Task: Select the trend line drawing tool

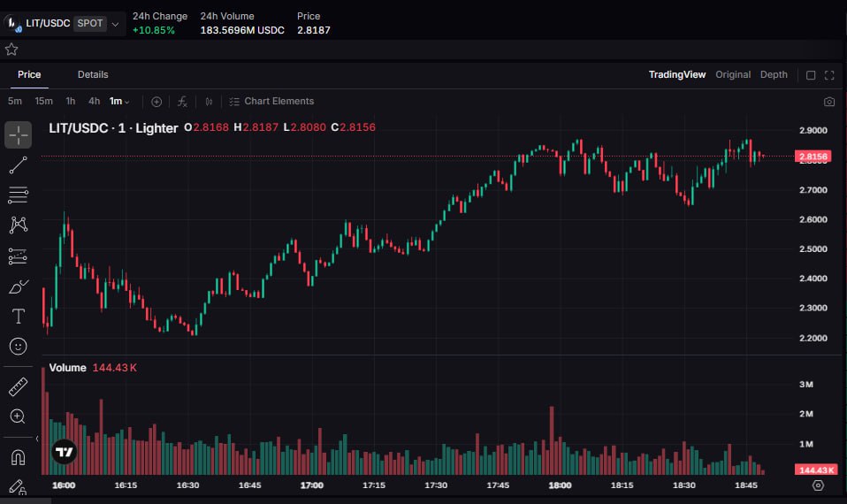Action: [x=18, y=165]
